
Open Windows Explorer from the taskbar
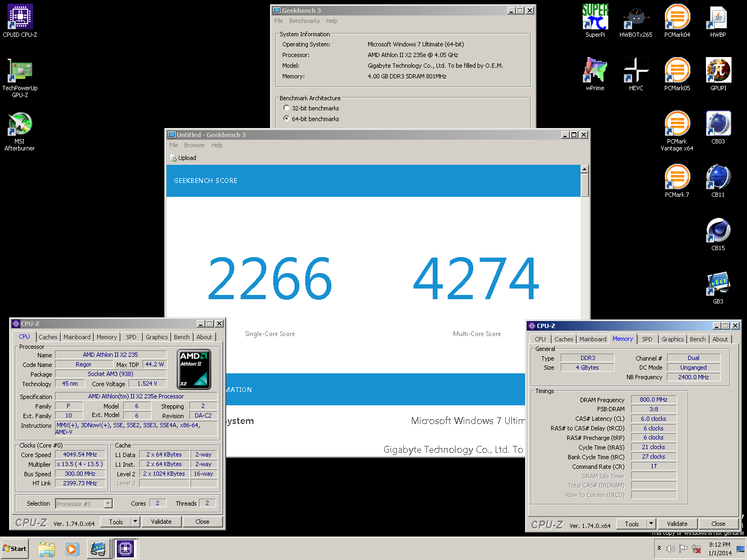(x=46, y=549)
